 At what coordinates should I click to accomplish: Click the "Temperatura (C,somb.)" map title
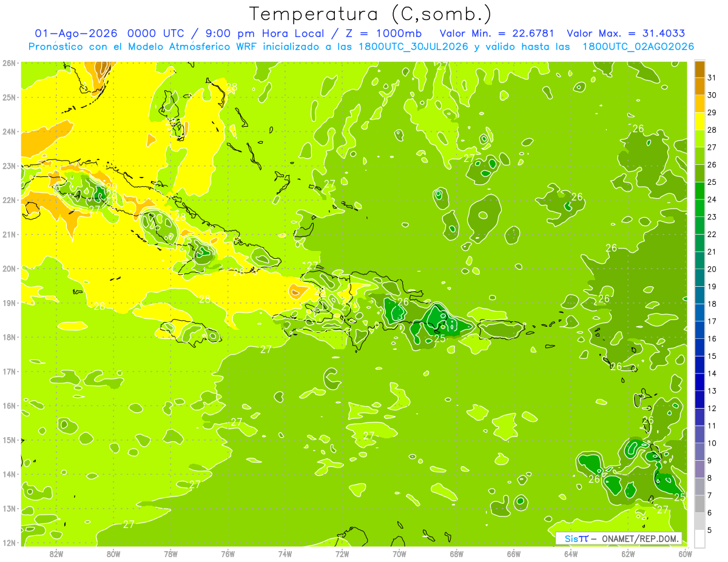pyautogui.click(x=370, y=15)
